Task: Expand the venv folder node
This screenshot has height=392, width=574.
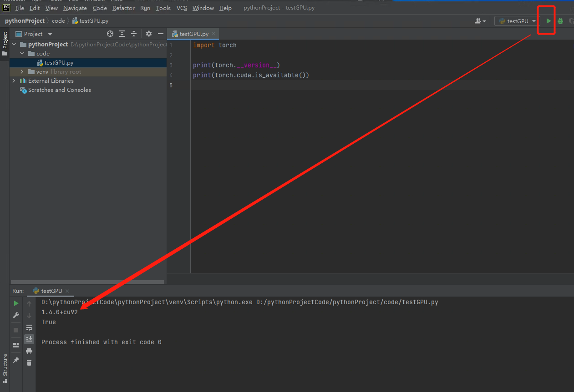Action: 22,72
